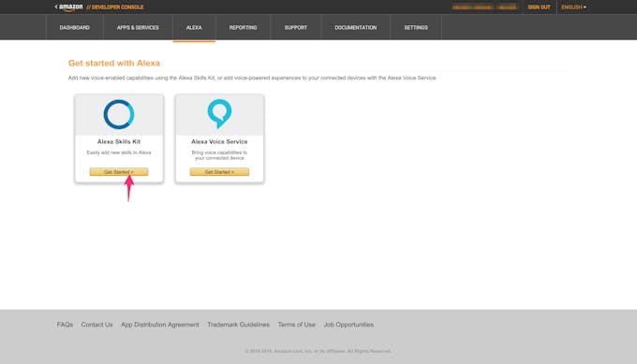The width and height of the screenshot is (637, 364).
Task: Open Job Opportunities link
Action: pyautogui.click(x=348, y=325)
